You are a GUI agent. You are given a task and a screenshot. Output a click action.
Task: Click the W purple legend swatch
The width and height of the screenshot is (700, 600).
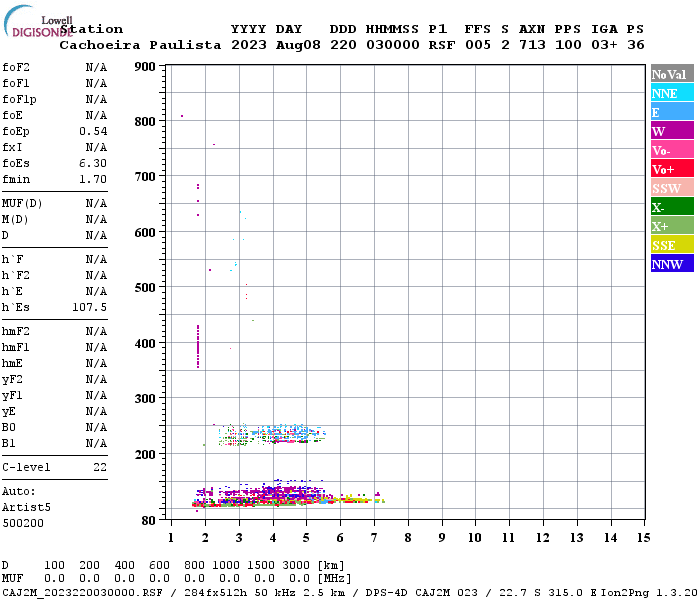tap(672, 131)
